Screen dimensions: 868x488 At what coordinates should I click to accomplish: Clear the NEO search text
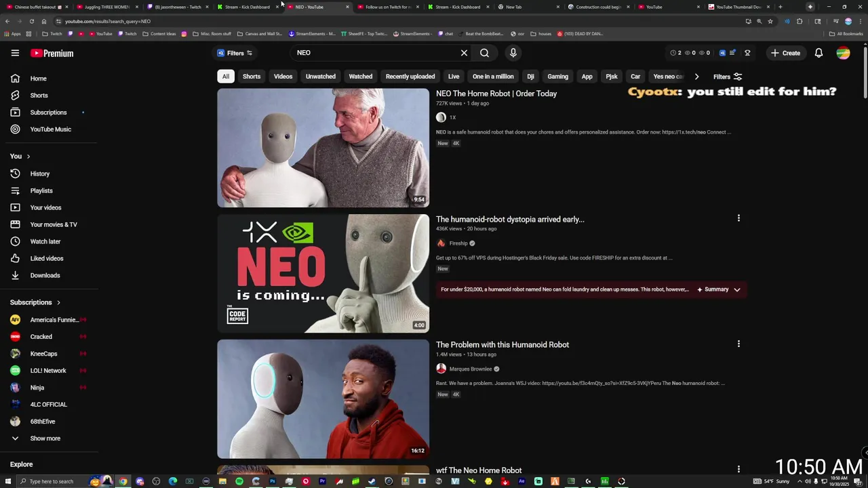coord(464,53)
